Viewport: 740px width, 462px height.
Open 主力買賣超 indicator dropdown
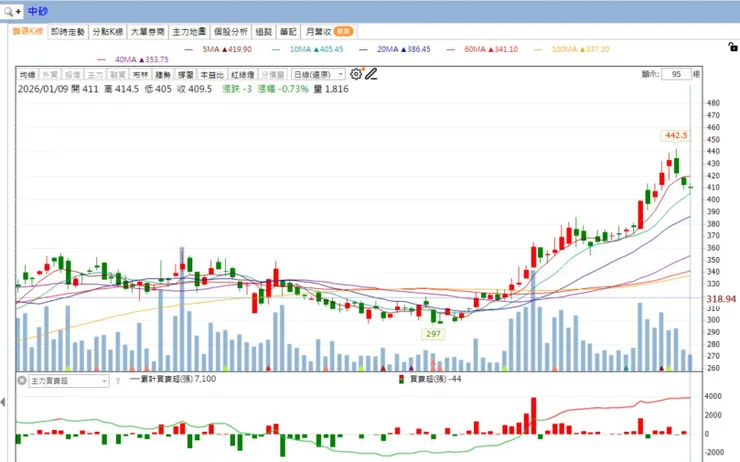click(69, 381)
